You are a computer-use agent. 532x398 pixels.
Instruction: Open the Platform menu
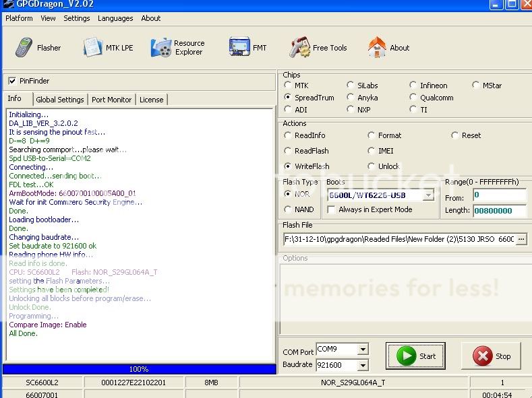19,18
